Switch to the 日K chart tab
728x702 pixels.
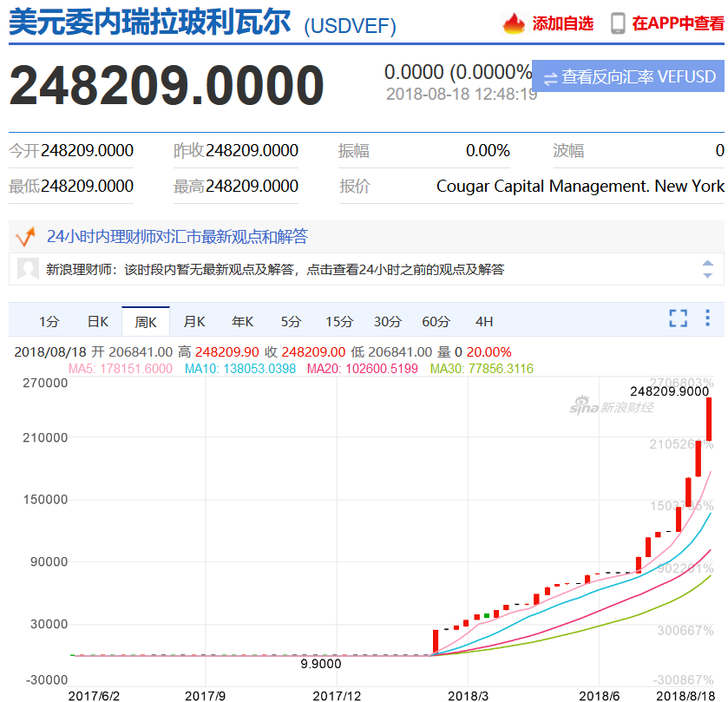(x=97, y=321)
